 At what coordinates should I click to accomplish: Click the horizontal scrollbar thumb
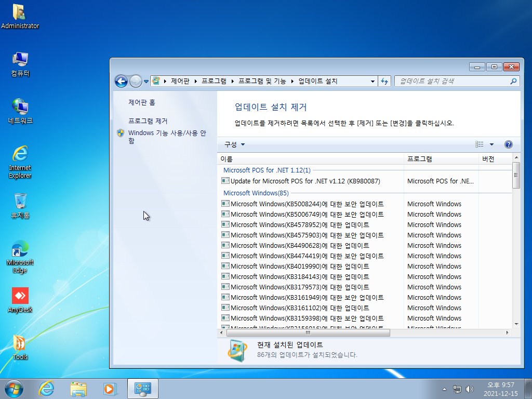pos(308,333)
